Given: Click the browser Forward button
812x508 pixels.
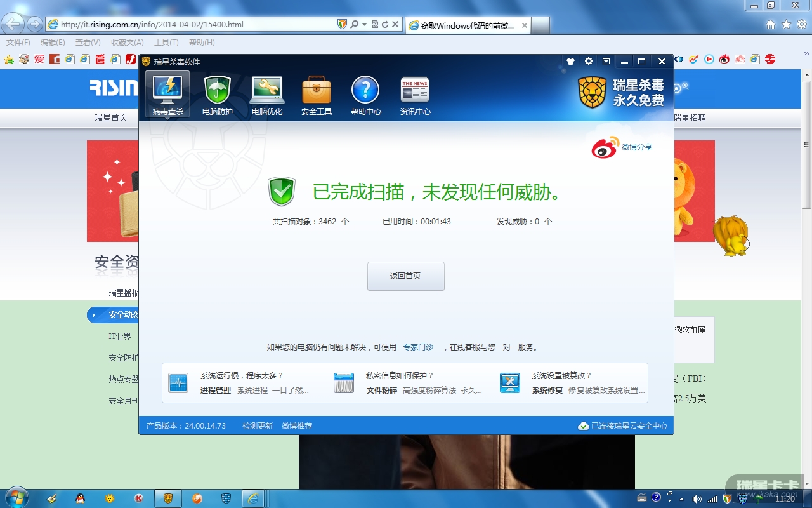Looking at the screenshot, I should coord(34,24).
